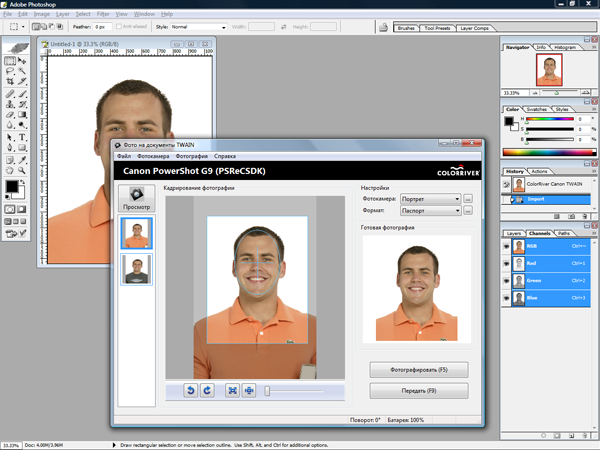Image resolution: width=600 pixels, height=450 pixels.
Task: Select the Lasso tool
Action: [10, 71]
